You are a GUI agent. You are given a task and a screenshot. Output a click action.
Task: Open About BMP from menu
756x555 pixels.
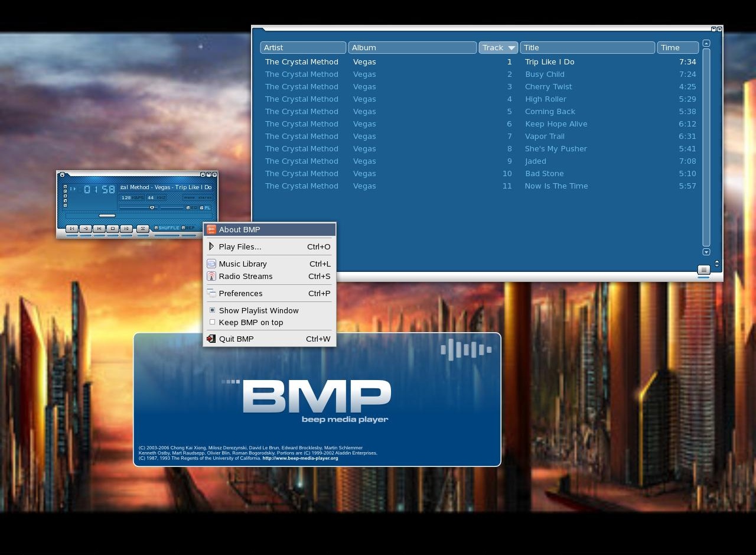(270, 229)
